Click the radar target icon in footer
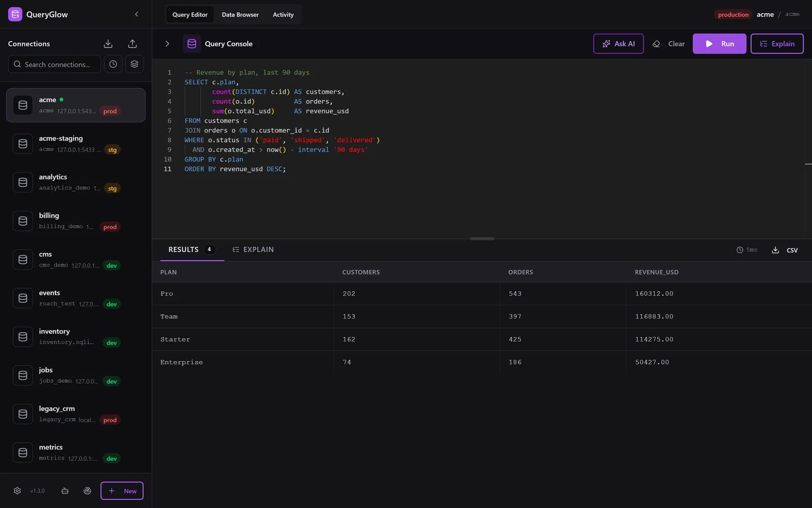 pos(87,491)
